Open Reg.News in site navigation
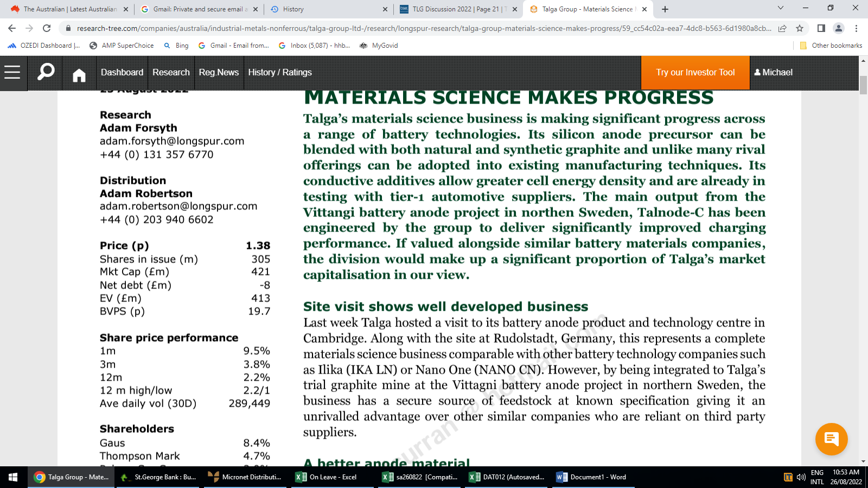The width and height of the screenshot is (868, 488). (x=219, y=72)
